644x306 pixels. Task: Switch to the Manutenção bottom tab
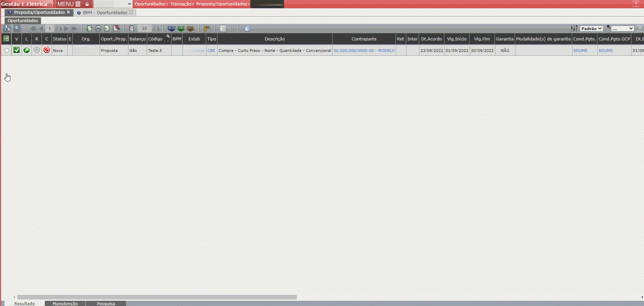[x=65, y=304]
